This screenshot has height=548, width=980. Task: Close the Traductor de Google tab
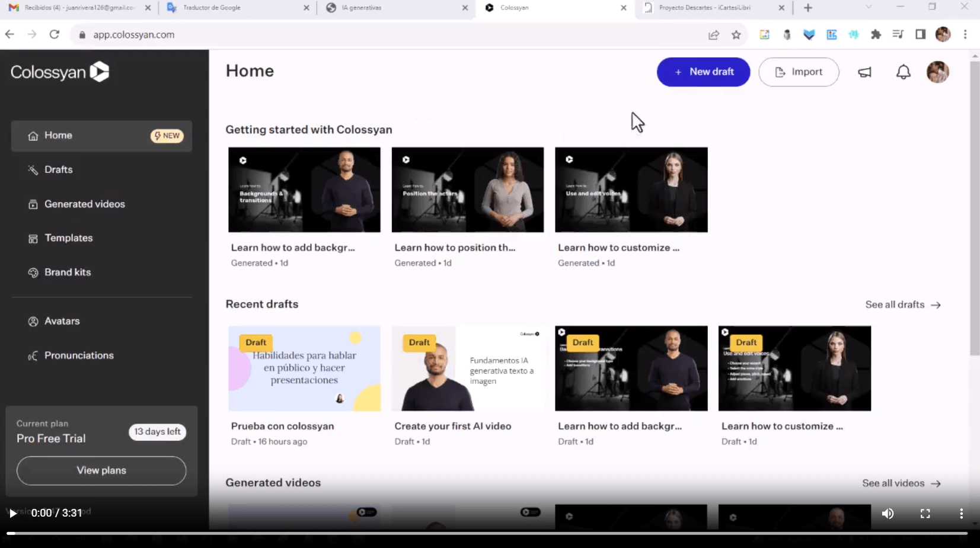point(307,8)
